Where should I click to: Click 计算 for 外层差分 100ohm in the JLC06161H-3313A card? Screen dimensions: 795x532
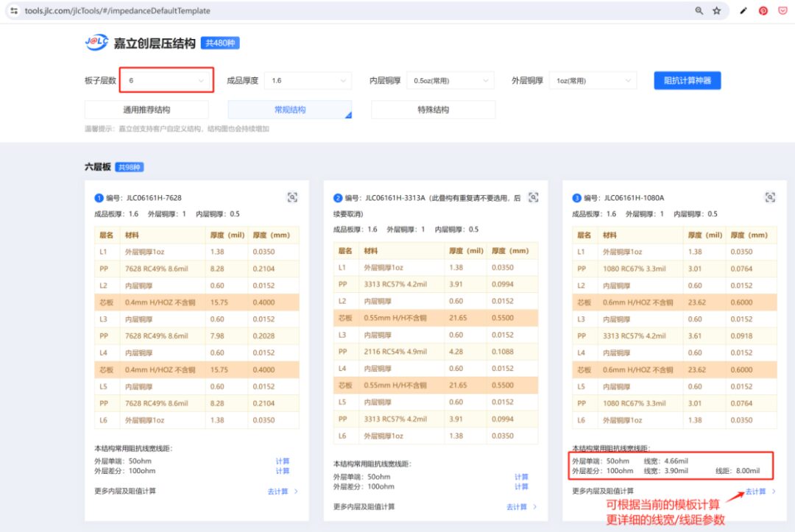(x=521, y=486)
